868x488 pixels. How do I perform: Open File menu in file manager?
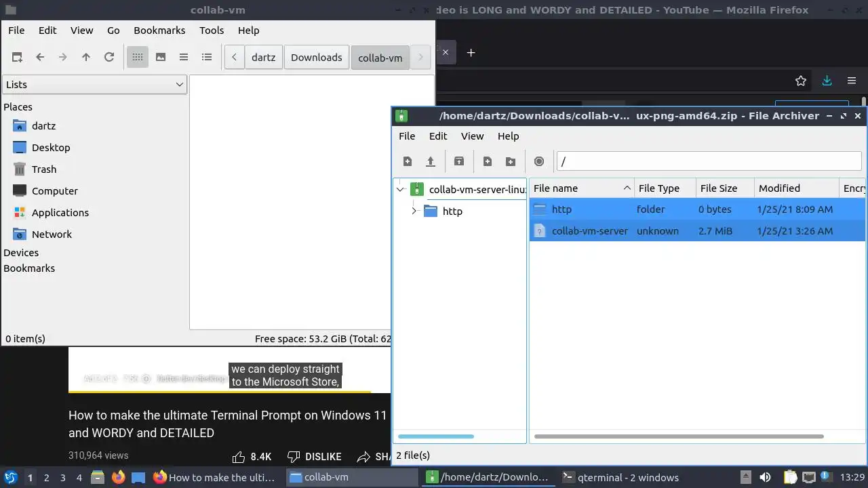pyautogui.click(x=16, y=30)
